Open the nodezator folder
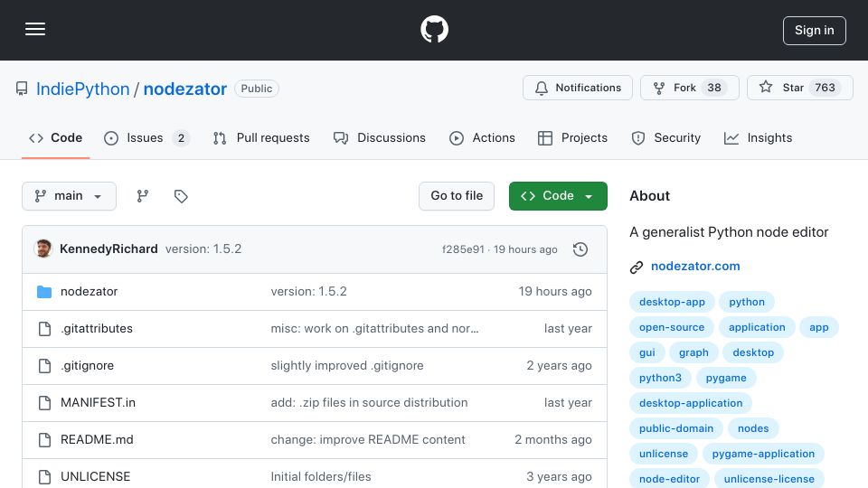 click(x=90, y=292)
